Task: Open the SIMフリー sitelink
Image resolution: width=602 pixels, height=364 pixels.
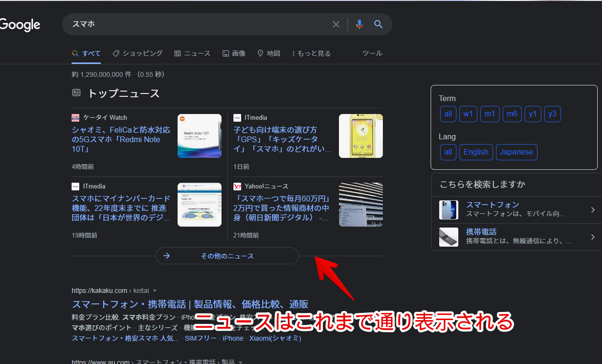Action: click(201, 338)
